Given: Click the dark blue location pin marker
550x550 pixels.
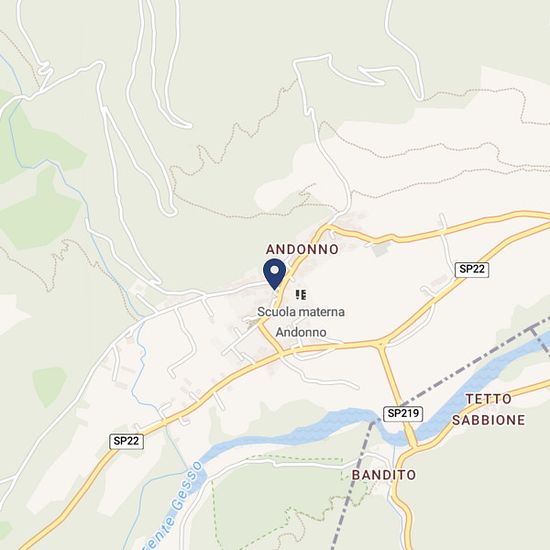Looking at the screenshot, I should [275, 274].
